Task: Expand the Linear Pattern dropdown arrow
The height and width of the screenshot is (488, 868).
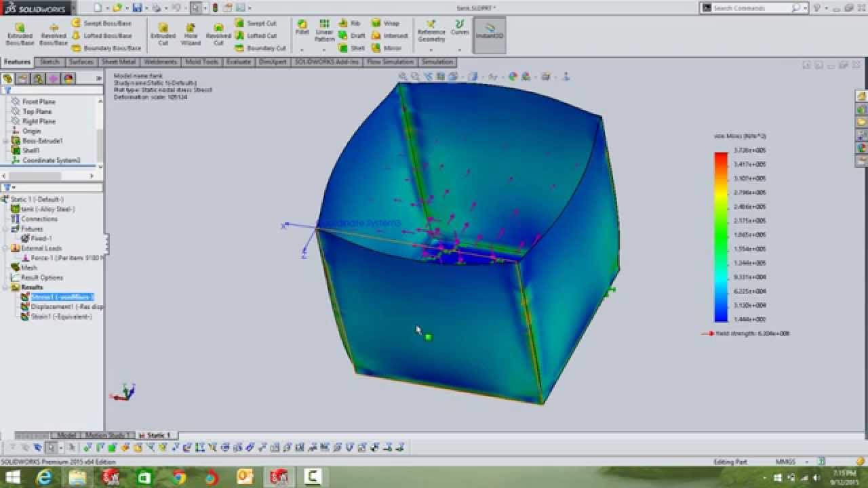Action: coord(324,49)
